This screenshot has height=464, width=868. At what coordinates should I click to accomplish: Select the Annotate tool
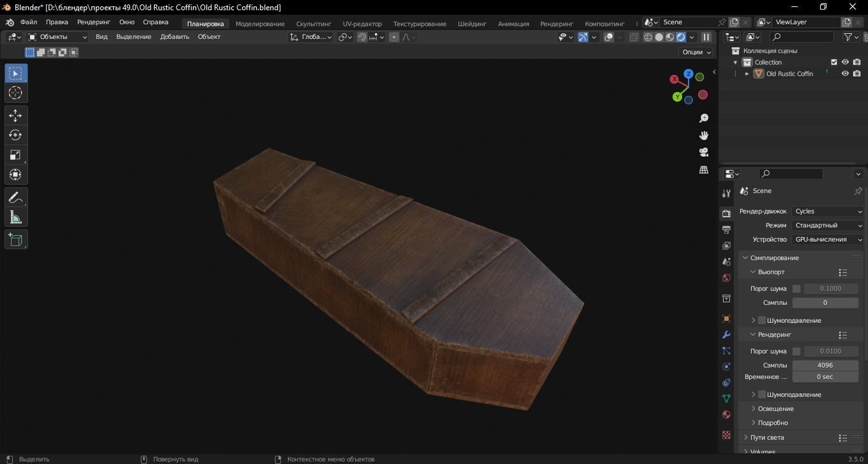point(16,197)
